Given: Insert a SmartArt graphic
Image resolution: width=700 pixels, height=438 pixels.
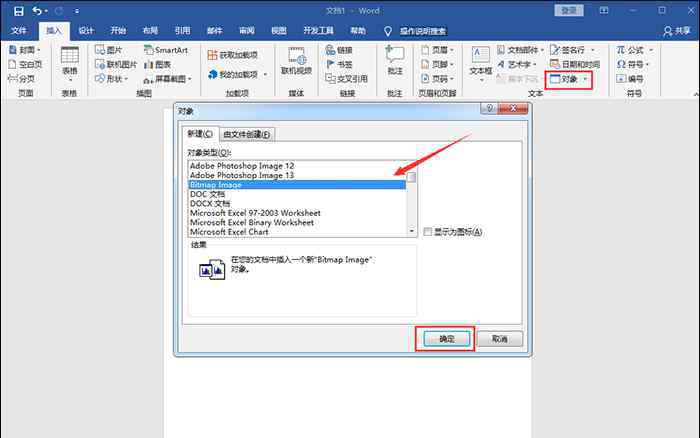Looking at the screenshot, I should pos(166,50).
